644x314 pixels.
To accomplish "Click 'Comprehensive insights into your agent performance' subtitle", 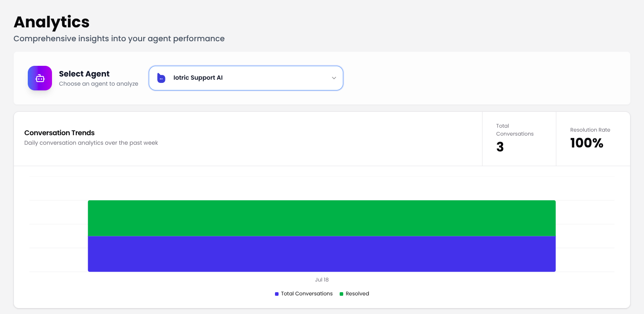I will pos(119,38).
